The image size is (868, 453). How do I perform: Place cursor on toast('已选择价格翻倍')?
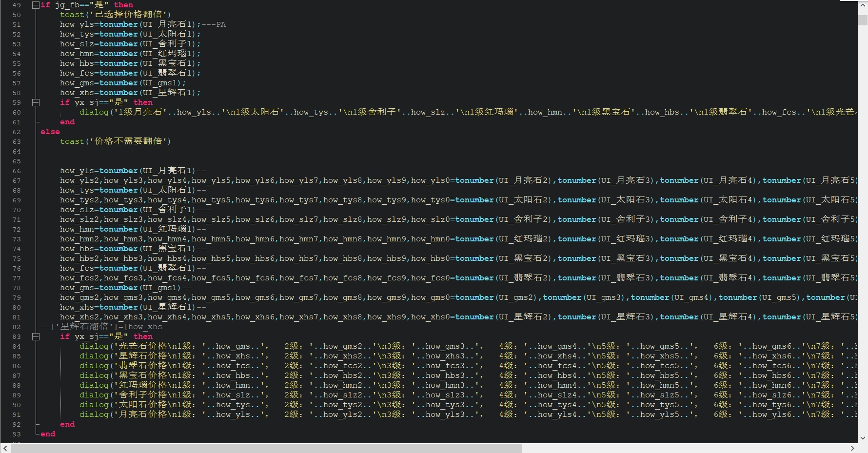116,15
